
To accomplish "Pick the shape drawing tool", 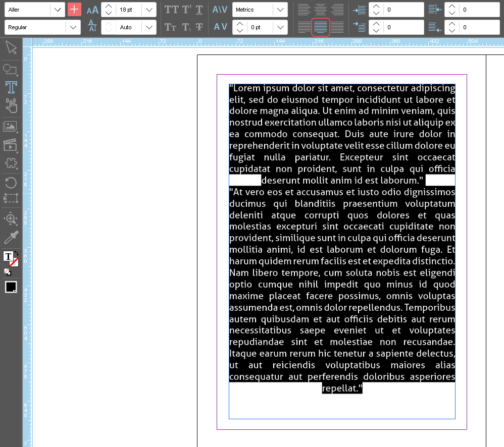I will click(x=10, y=69).
